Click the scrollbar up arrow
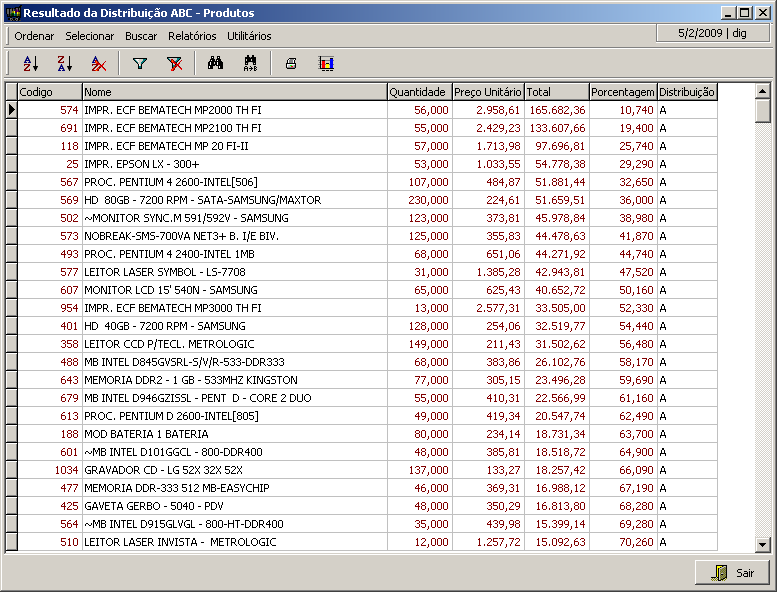The width and height of the screenshot is (777, 592). pos(763,91)
